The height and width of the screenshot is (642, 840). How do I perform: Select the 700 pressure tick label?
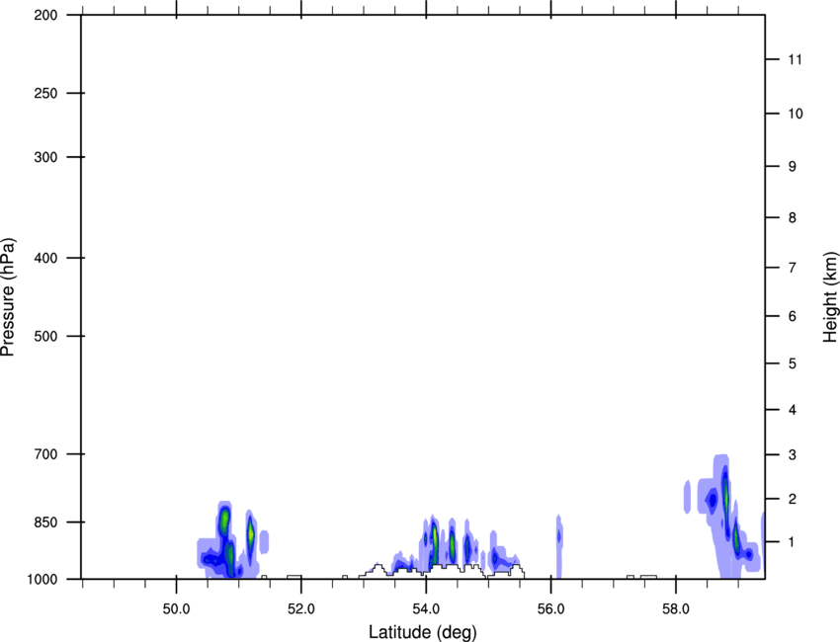46,454
